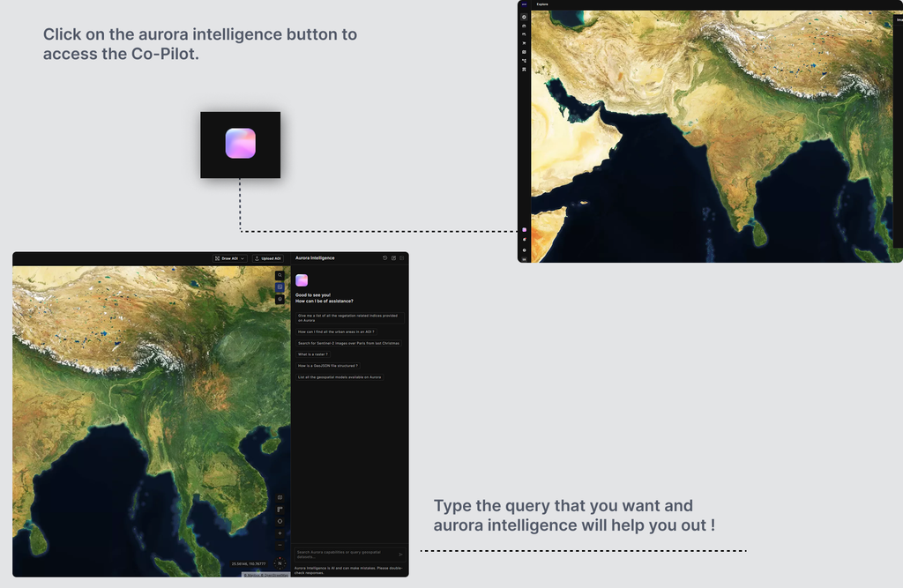
Task: Click the measure ruler icon on the map
Action: (x=280, y=510)
